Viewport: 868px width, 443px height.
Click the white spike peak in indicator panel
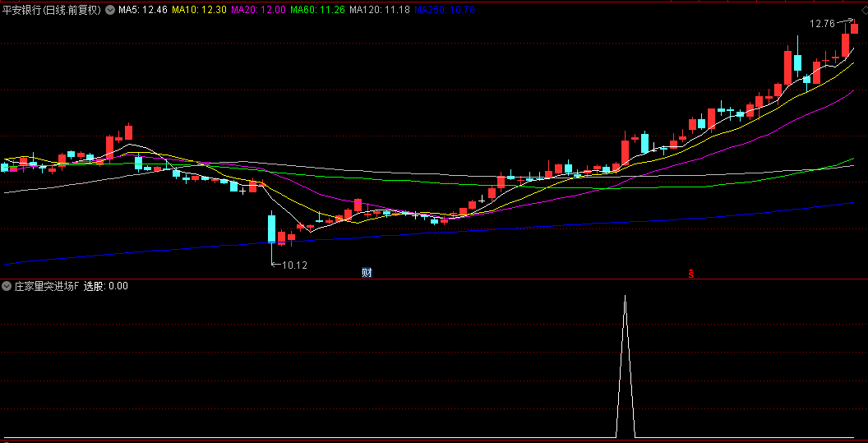click(x=625, y=297)
